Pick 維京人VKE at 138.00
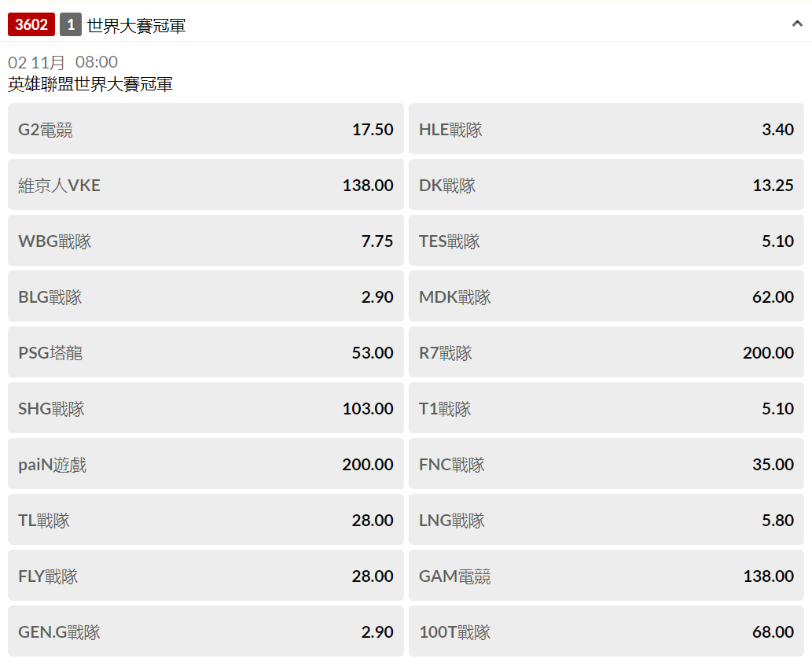 coord(205,185)
